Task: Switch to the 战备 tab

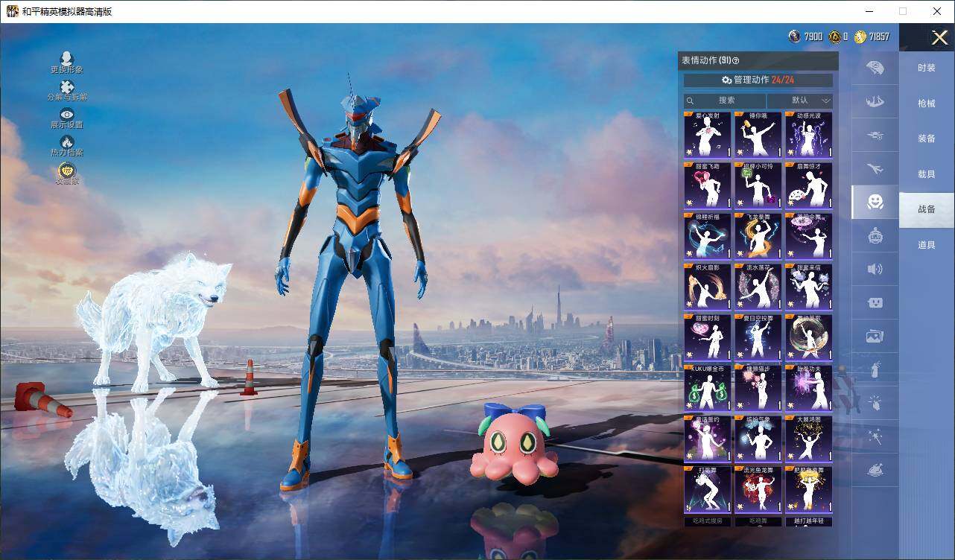Action: 927,209
